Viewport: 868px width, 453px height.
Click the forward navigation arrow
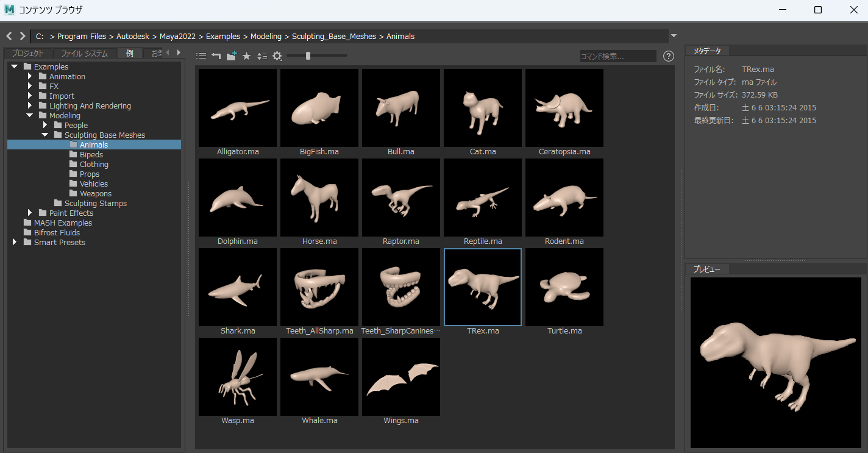[x=23, y=36]
